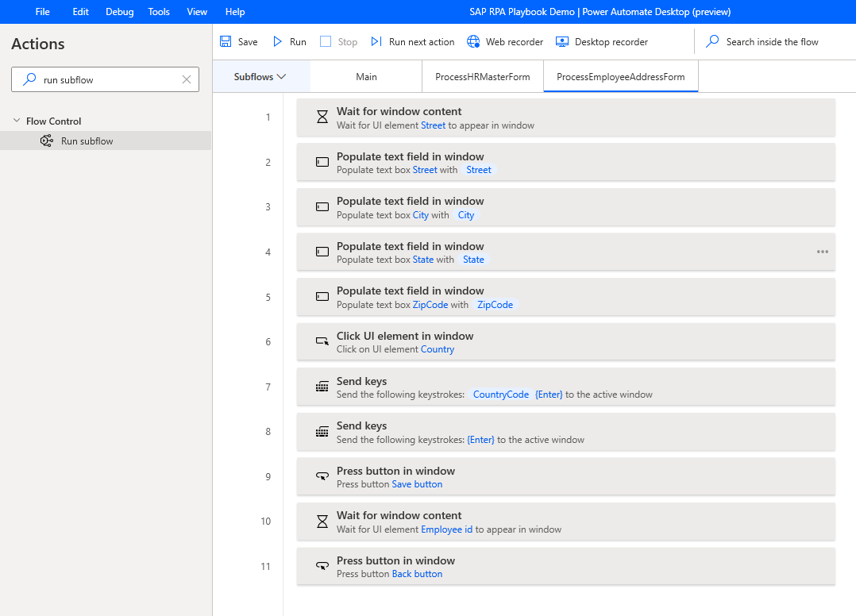The image size is (856, 616).
Task: Click the Actions search input field
Action: click(106, 79)
